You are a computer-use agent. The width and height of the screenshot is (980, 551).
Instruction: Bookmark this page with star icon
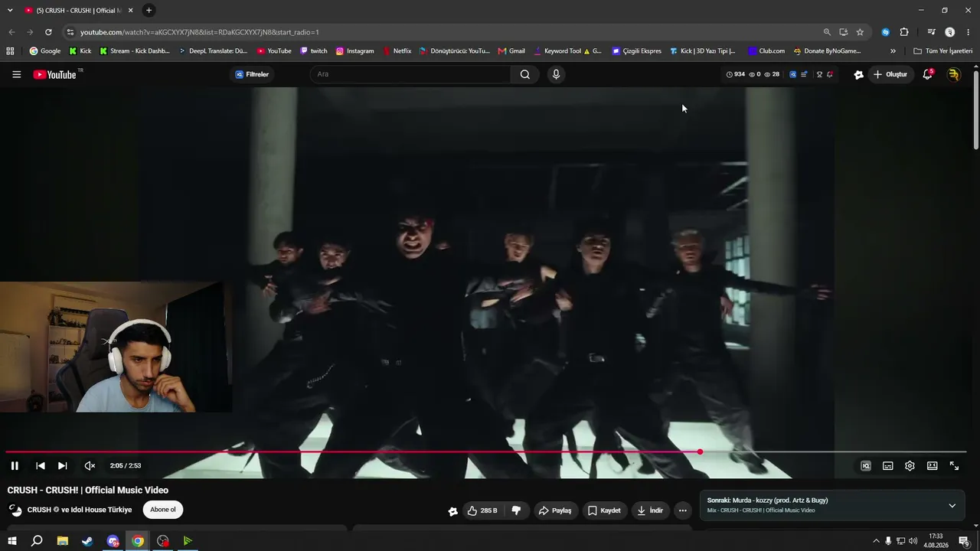(x=860, y=32)
